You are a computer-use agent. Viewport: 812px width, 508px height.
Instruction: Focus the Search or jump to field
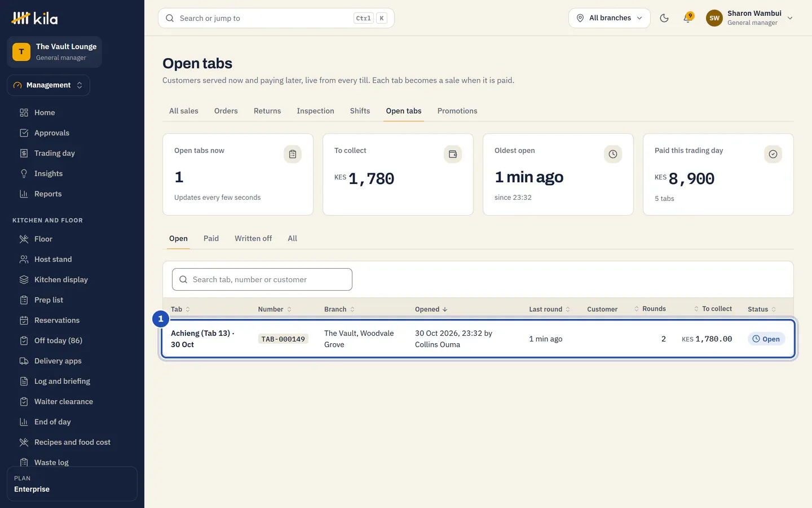click(276, 18)
